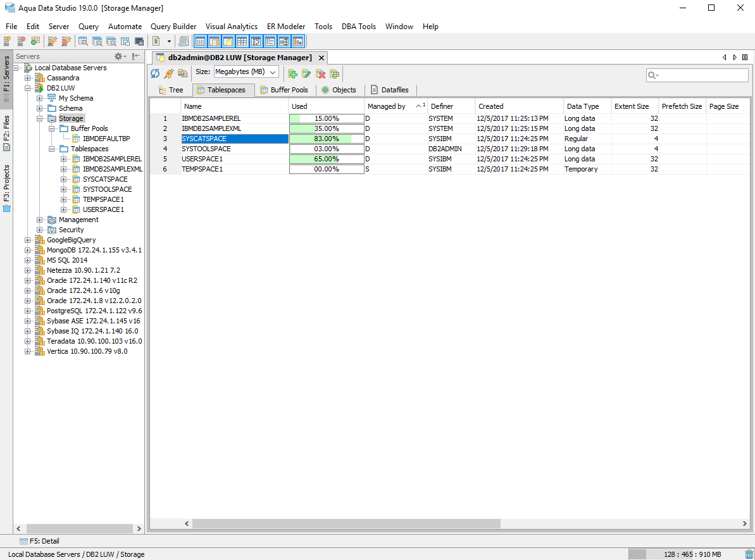Toggle the fourth blue table-grid view button
This screenshot has height=560, width=755.
242,41
